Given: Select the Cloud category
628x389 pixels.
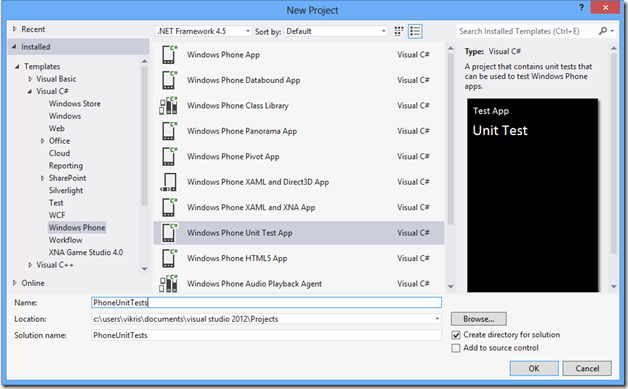Looking at the screenshot, I should (59, 153).
